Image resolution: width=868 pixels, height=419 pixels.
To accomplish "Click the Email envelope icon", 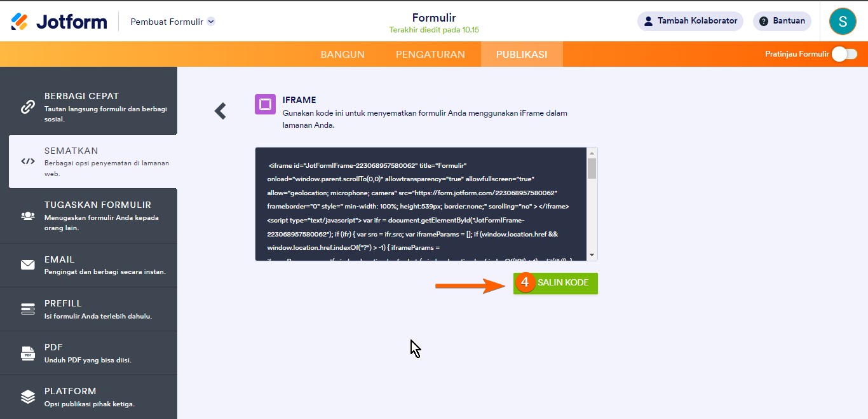I will [x=28, y=265].
